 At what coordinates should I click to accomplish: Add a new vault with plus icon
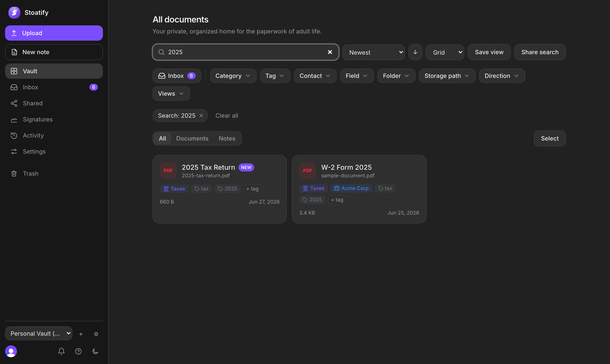(81, 334)
